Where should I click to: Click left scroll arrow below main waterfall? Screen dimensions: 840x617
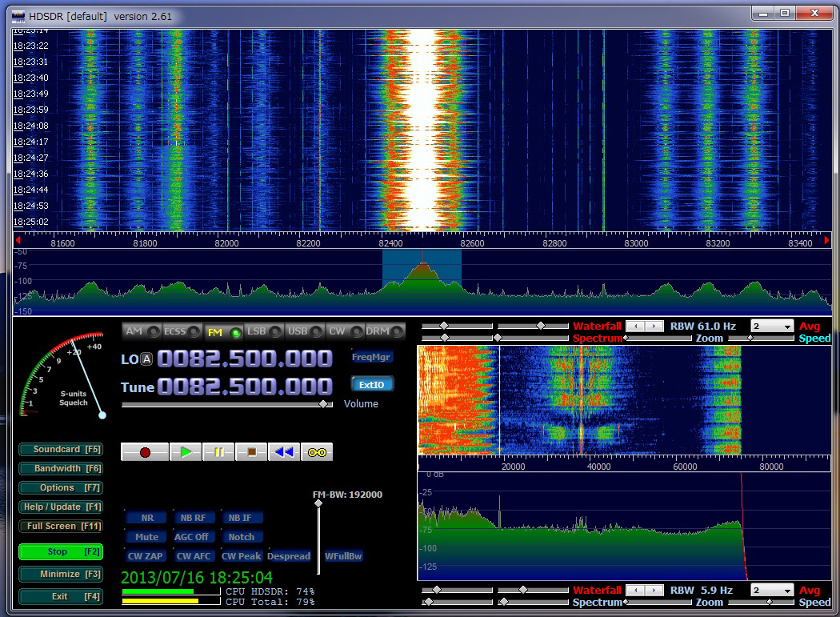(x=18, y=238)
